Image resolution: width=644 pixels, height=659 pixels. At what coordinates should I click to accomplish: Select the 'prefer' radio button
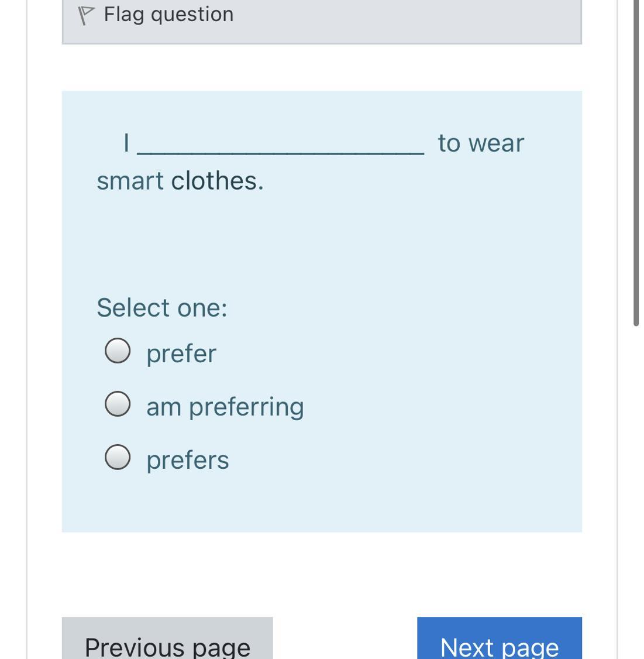pos(118,351)
